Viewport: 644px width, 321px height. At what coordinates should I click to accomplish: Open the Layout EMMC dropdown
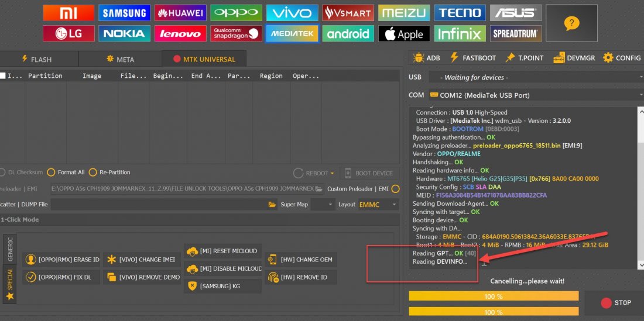[378, 204]
